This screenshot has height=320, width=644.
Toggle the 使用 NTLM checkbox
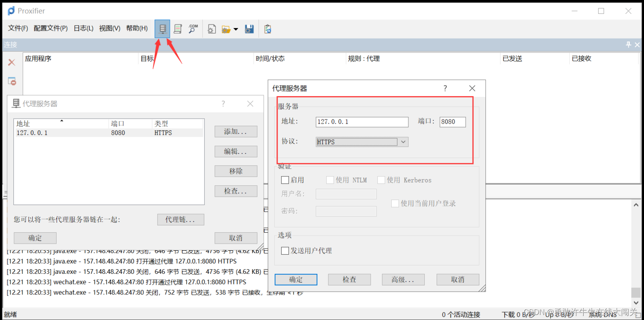(330, 180)
